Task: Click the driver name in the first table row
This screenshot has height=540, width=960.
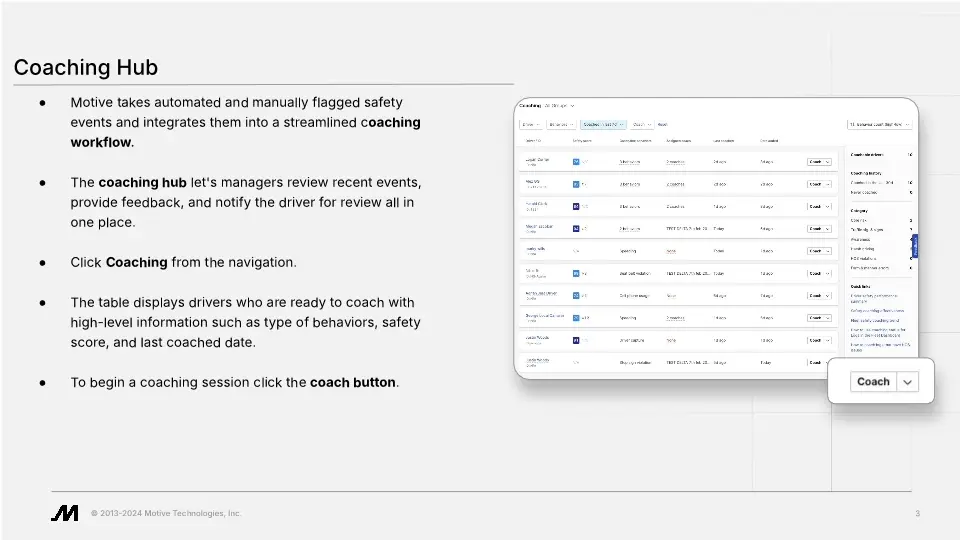Action: [537, 158]
